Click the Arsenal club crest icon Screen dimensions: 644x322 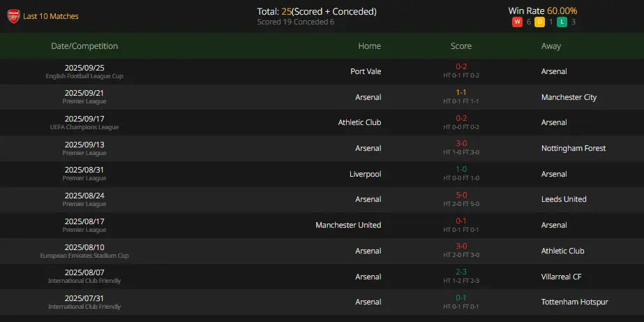[x=13, y=17]
